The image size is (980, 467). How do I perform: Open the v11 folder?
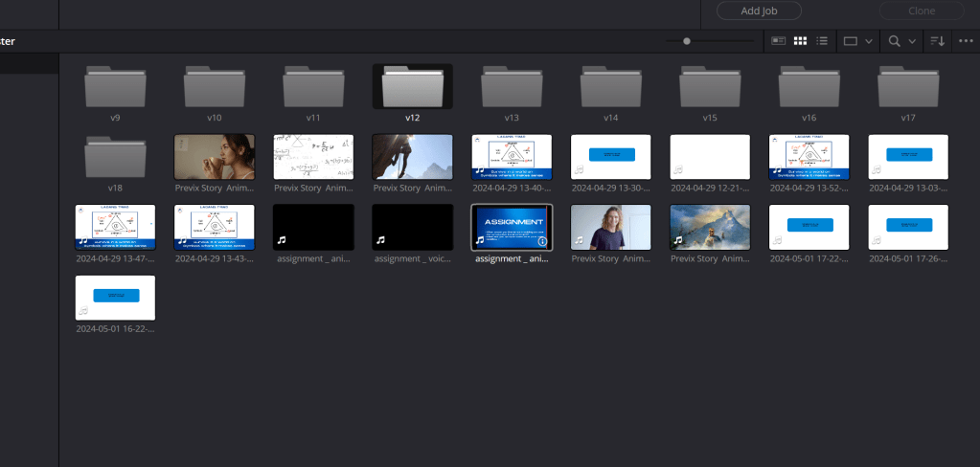click(313, 87)
